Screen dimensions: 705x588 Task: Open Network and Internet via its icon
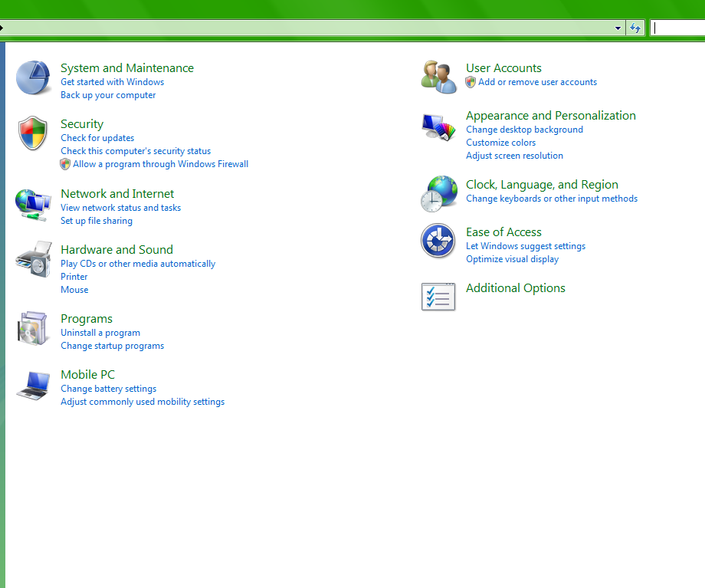[x=33, y=203]
